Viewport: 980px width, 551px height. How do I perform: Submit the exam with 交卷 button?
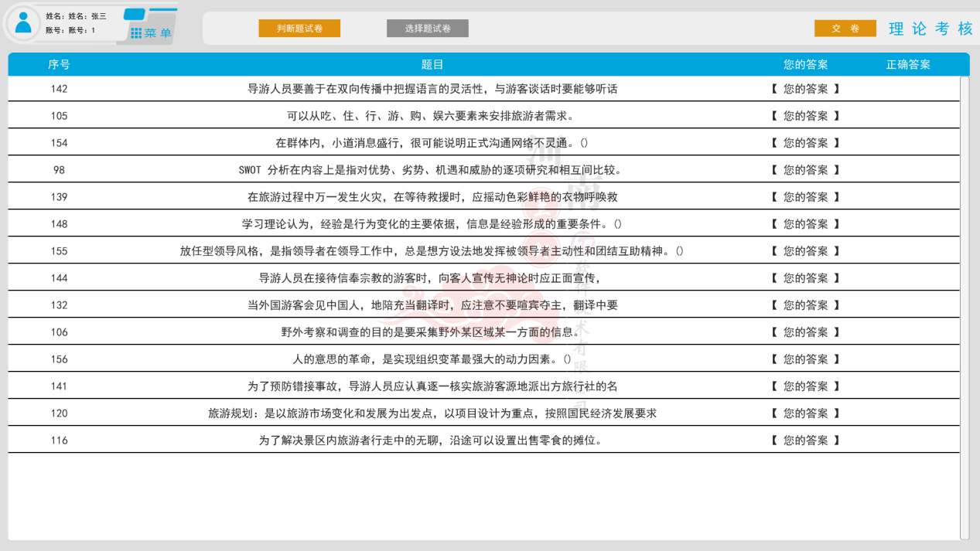[845, 29]
